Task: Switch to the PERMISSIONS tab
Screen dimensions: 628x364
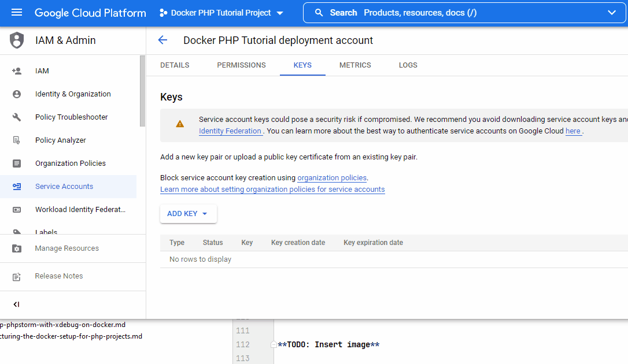Action: [242, 65]
